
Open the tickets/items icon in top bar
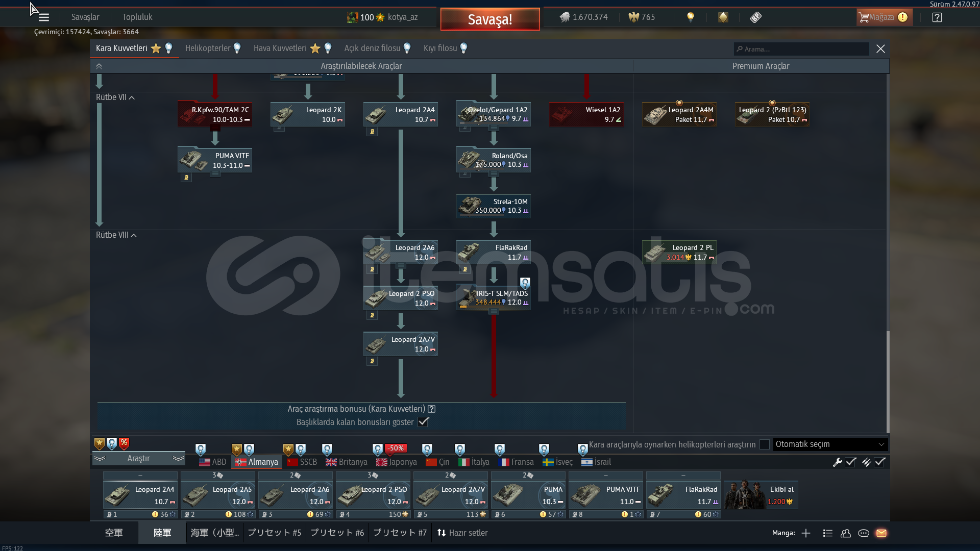click(x=756, y=17)
